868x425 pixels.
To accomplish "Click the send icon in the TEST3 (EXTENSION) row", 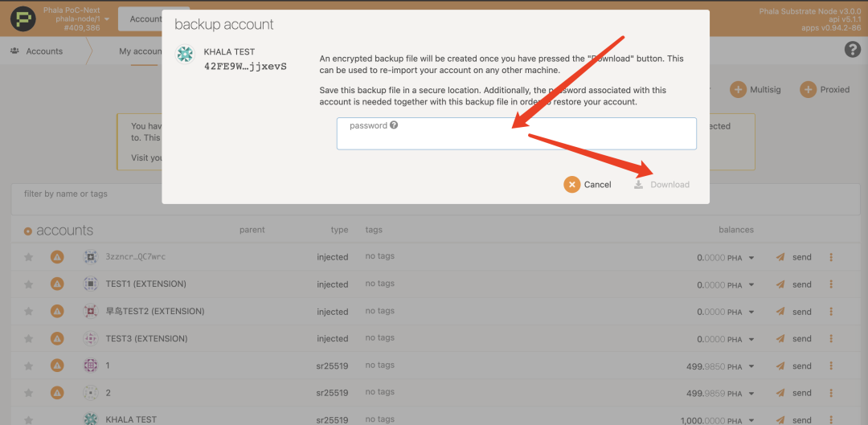I will [780, 339].
